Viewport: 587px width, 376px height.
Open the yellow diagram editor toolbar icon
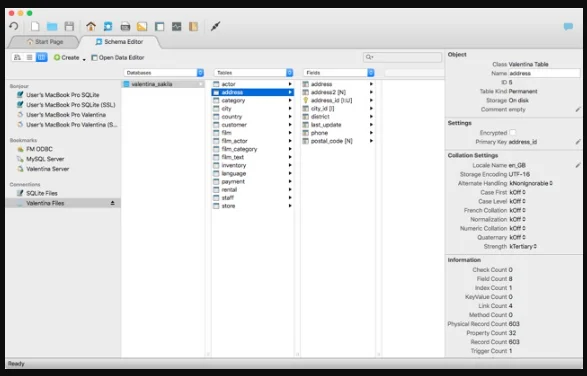(x=142, y=26)
